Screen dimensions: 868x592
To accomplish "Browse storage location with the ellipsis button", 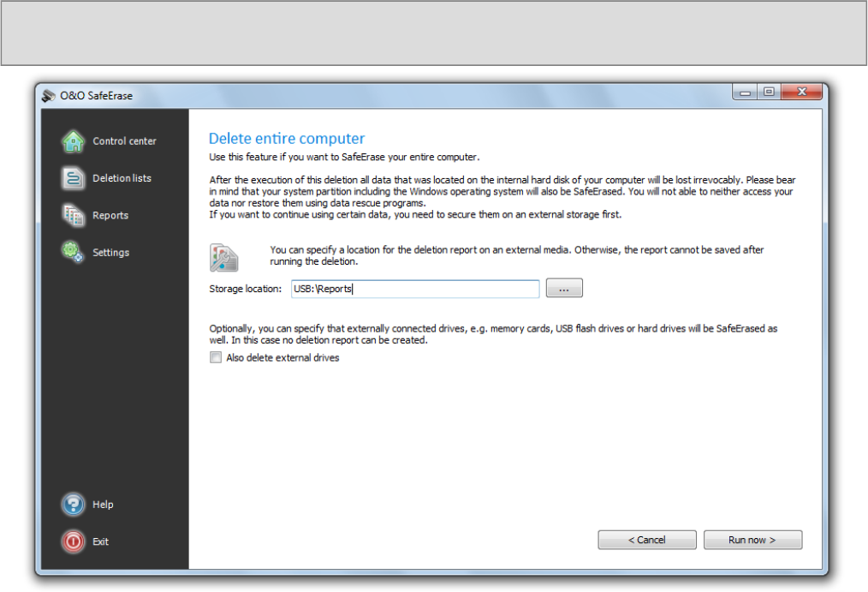I will coord(564,288).
